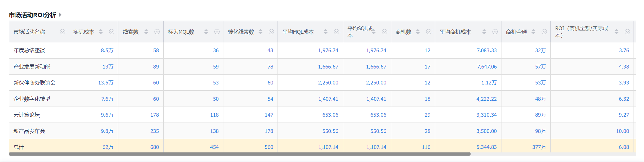Select the 年度总结座谈 activity name
Image resolution: width=644 pixels, height=162 pixels.
click(29, 51)
